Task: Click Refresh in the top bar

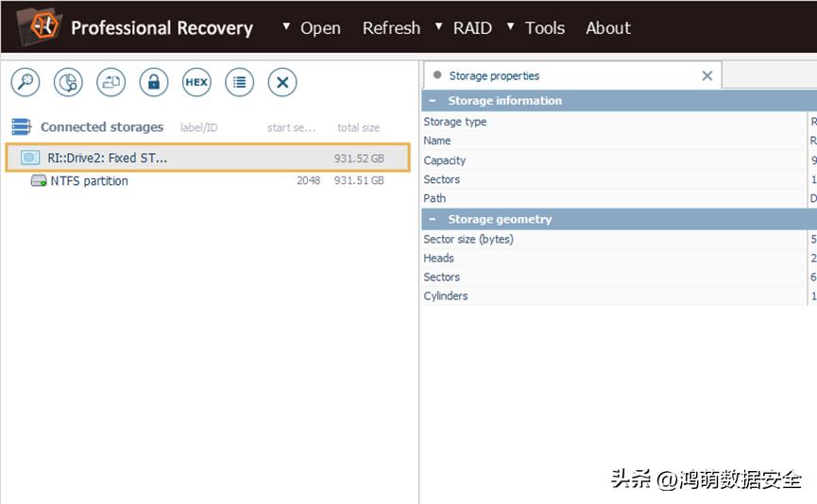Action: [x=391, y=27]
